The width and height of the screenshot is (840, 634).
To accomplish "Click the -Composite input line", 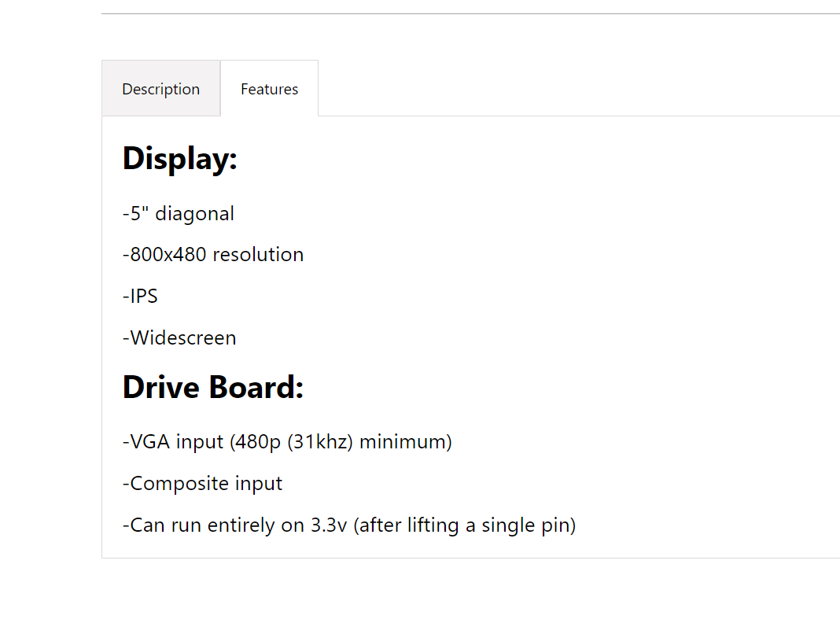I will (202, 484).
